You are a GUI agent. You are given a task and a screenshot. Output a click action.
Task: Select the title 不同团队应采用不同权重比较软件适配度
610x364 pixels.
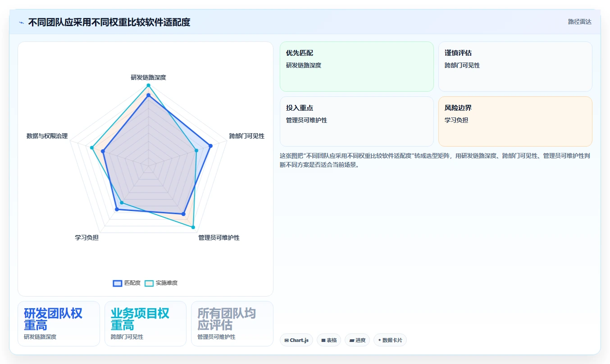tap(109, 22)
